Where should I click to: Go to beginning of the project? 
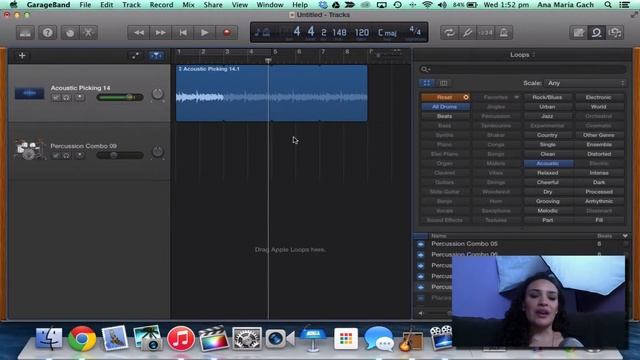[x=182, y=33]
